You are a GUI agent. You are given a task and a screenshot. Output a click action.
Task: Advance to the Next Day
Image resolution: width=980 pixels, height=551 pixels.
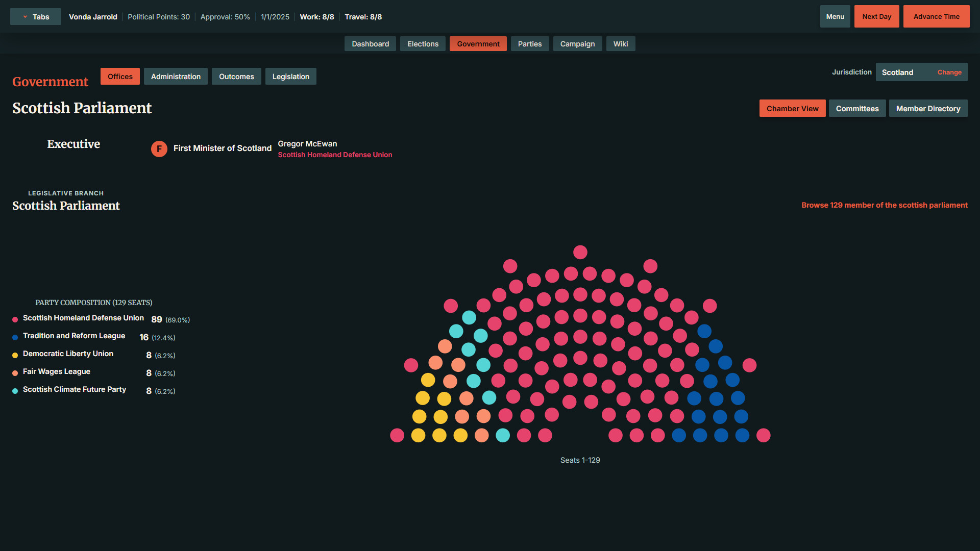coord(877,16)
